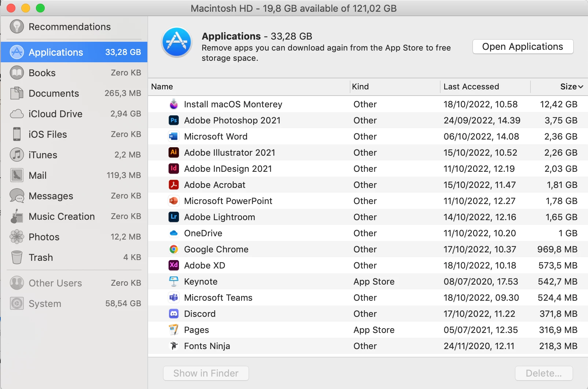Click the Keynote podium icon
Image resolution: width=588 pixels, height=389 pixels.
point(174,281)
